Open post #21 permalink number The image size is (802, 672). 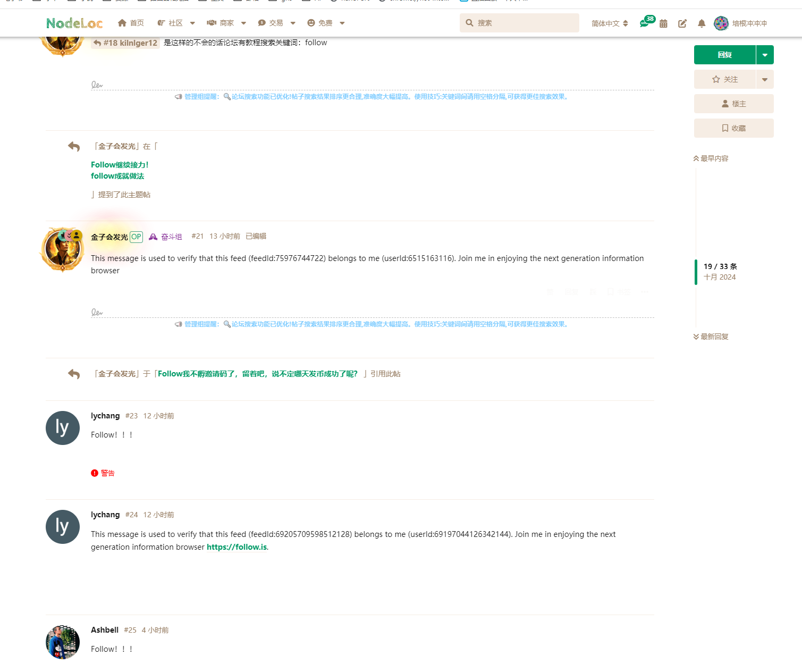198,236
